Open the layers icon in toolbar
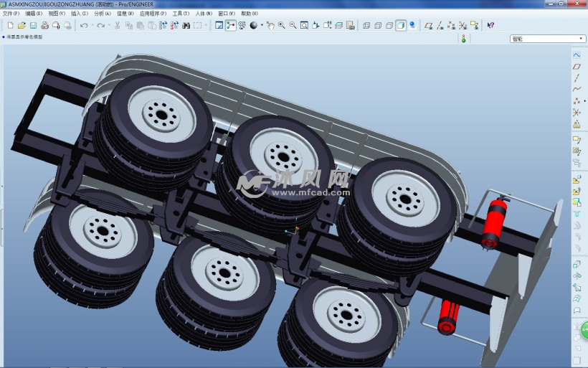Screen dimensions: 588x368 pyautogui.click(x=339, y=25)
